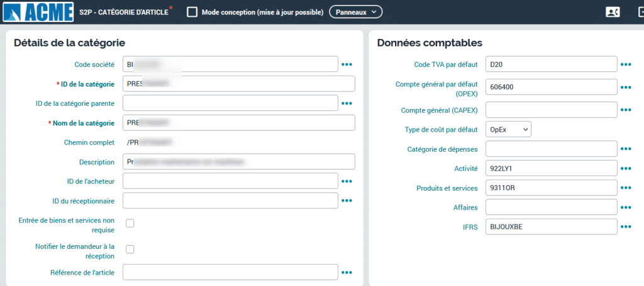Open lookup dots for ID de l'acheteur
This screenshot has width=644, height=286.
pos(347,181)
